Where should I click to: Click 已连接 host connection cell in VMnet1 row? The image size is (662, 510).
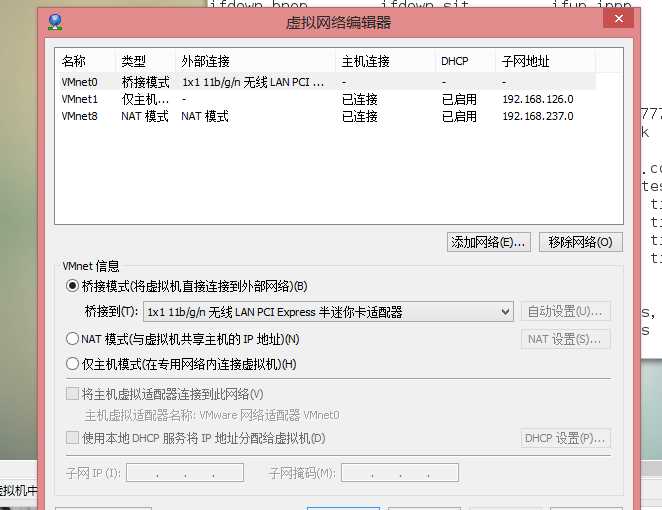tap(360, 99)
